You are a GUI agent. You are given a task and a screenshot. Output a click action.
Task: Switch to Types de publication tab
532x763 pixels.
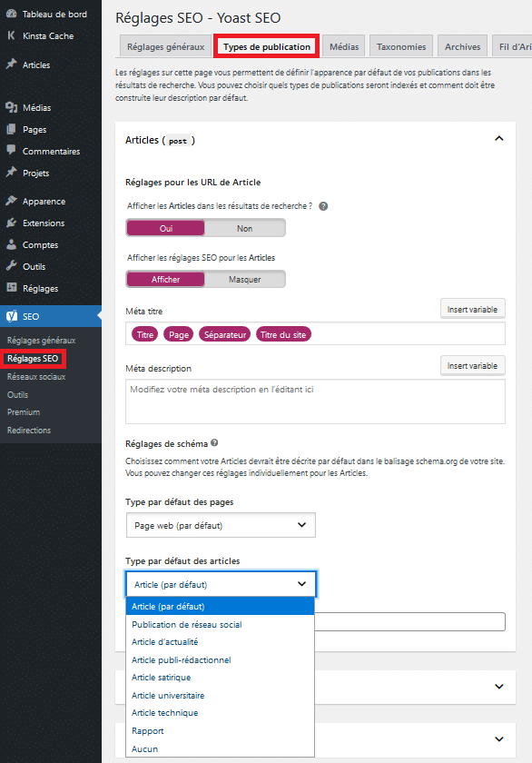(x=267, y=46)
